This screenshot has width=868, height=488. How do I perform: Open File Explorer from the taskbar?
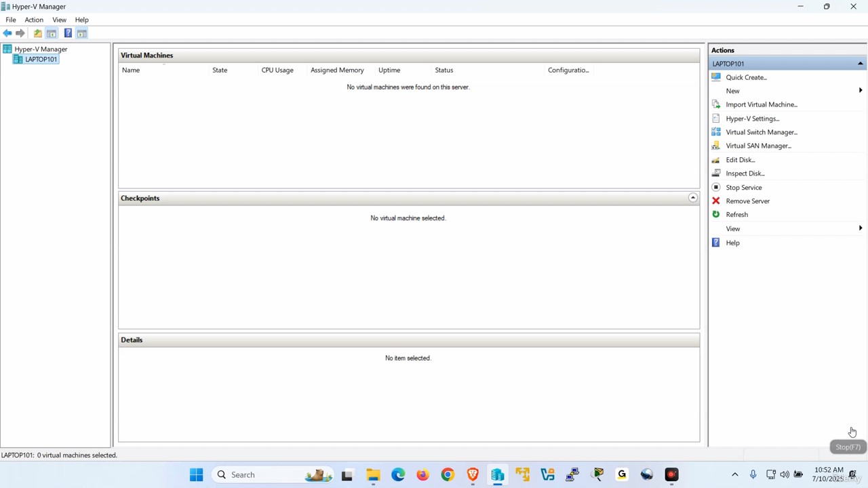[373, 474]
